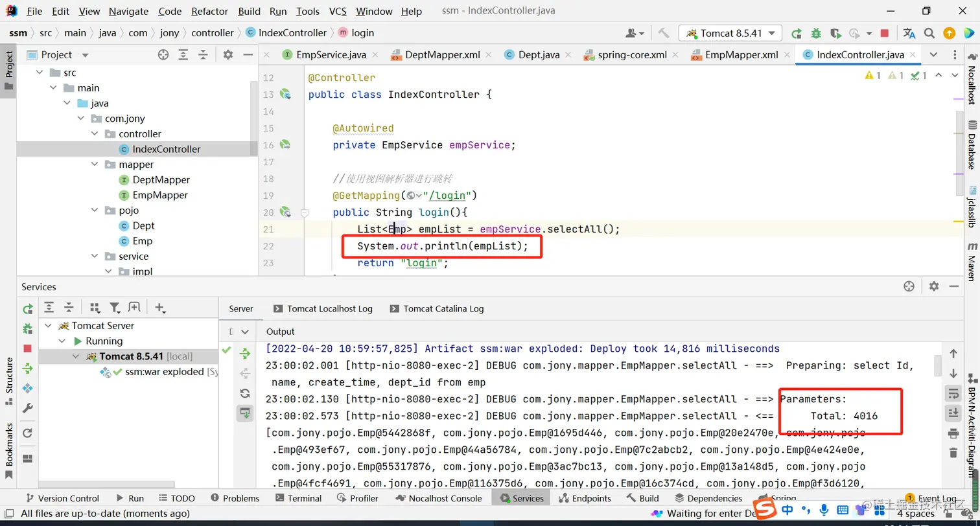Image resolution: width=980 pixels, height=526 pixels.
Task: Click the gutter bean icon on line 16
Action: (285, 145)
